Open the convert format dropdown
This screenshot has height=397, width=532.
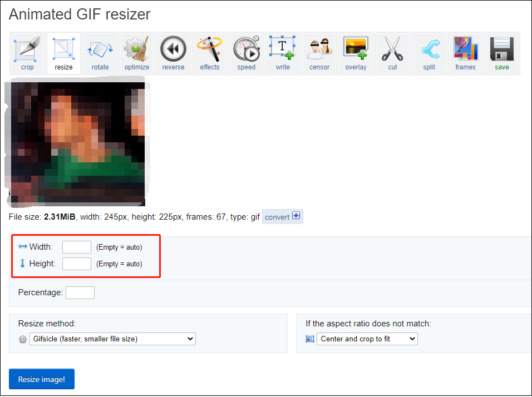click(x=282, y=216)
